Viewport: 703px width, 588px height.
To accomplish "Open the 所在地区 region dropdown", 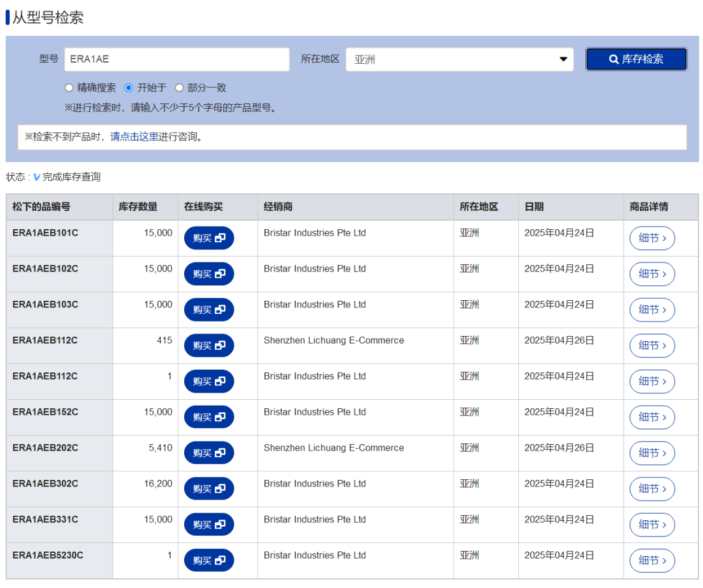I will tap(459, 59).
